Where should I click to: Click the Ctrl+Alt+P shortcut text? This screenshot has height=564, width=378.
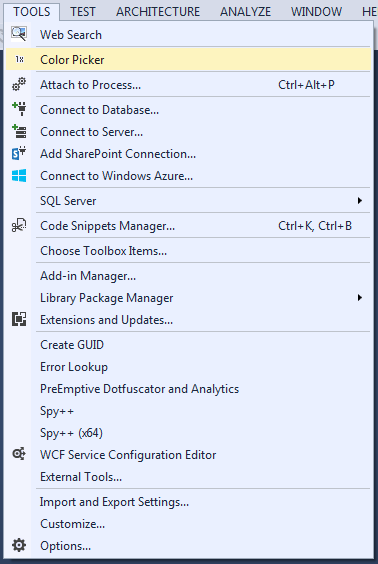306,85
